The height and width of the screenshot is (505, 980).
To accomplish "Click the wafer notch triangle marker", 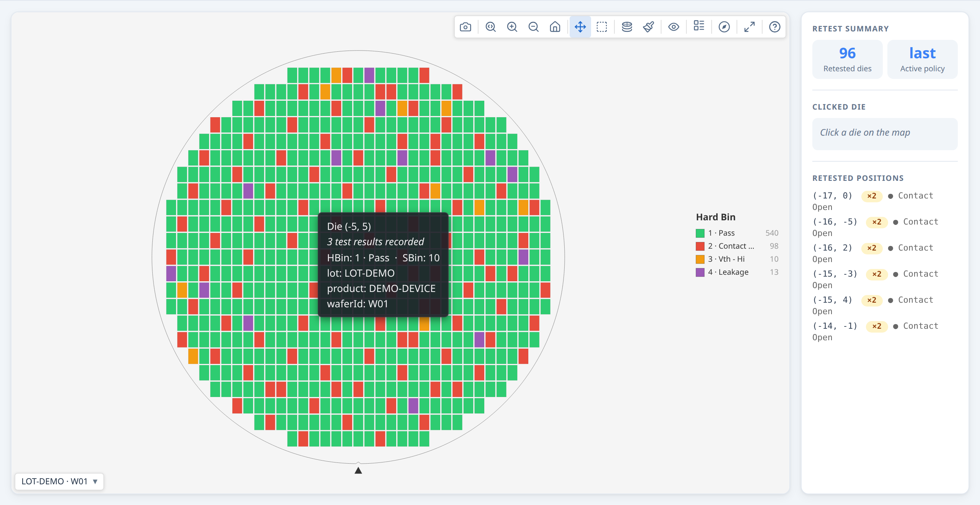I will point(358,470).
